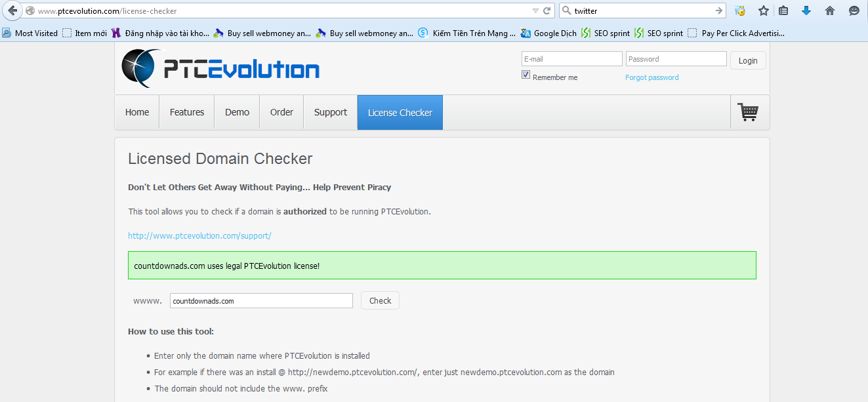Click the domain input containing countdownads.com
The height and width of the screenshot is (402, 868).
261,300
